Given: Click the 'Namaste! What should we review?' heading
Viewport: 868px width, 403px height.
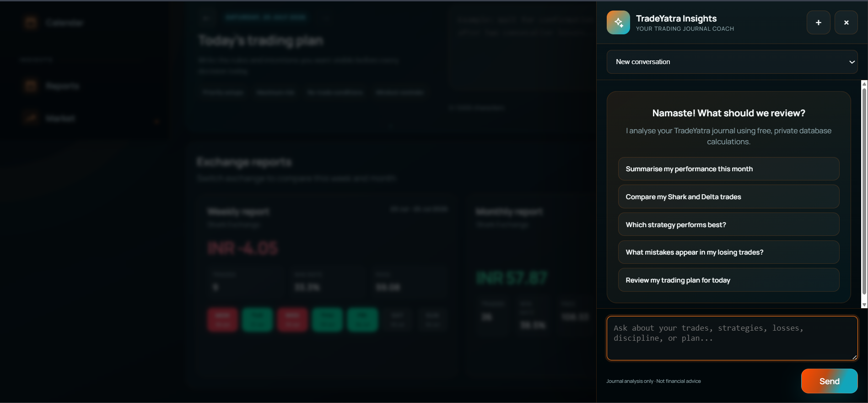Looking at the screenshot, I should (x=728, y=113).
